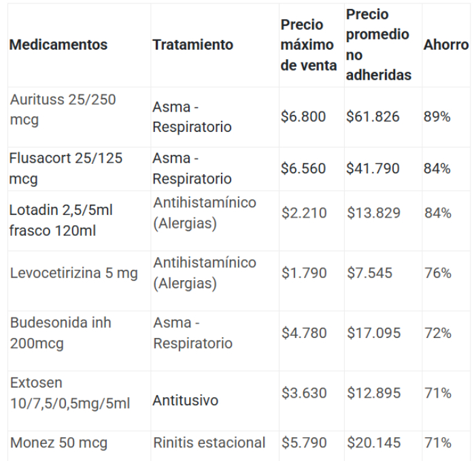Click the Aurituss 25/250 mcg cell
Viewport: 476px width, 461px height.
click(x=63, y=109)
